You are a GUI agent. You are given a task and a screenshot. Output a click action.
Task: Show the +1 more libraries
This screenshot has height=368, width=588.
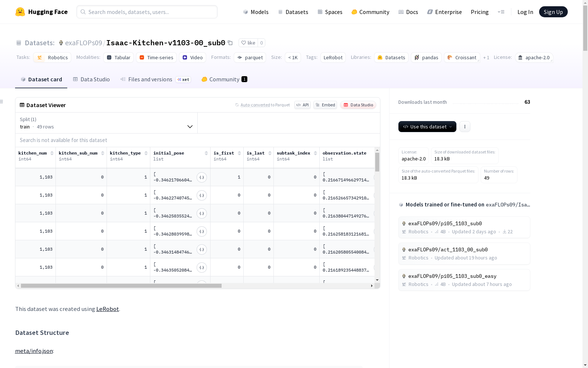point(486,57)
